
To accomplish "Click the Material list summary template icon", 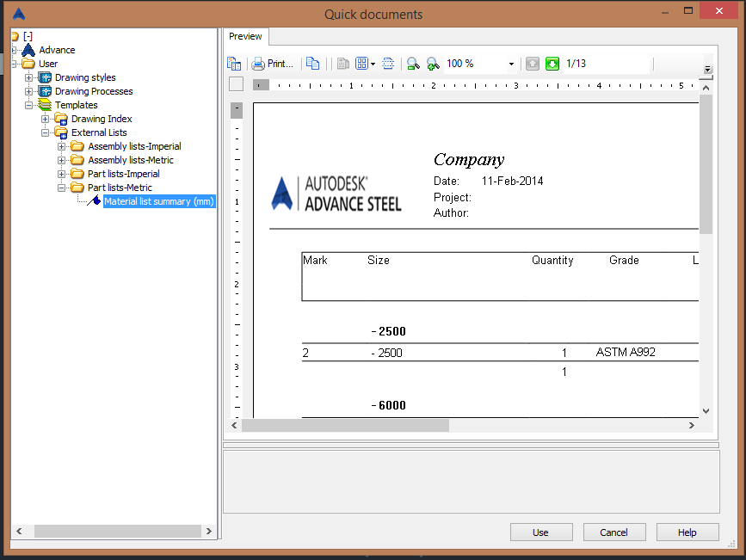I will pos(94,200).
